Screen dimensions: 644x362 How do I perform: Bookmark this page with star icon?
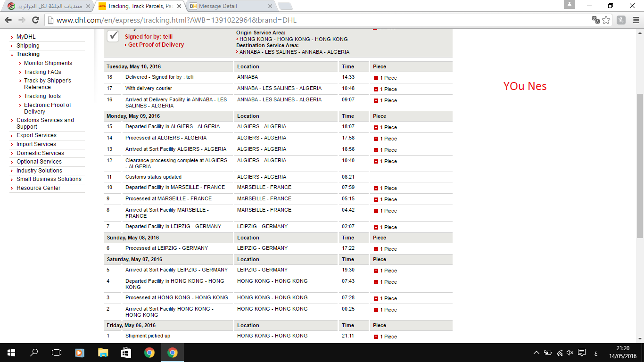[606, 20]
